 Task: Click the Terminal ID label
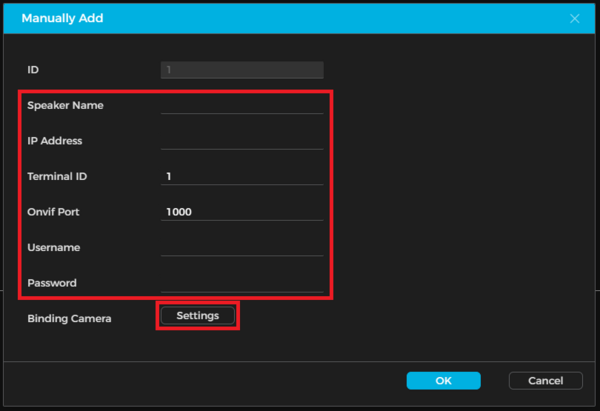coord(58,176)
